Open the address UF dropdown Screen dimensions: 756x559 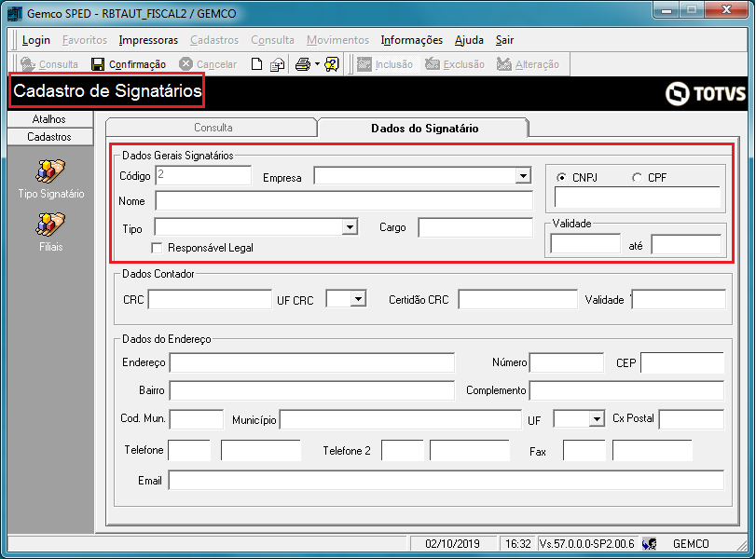pos(597,418)
